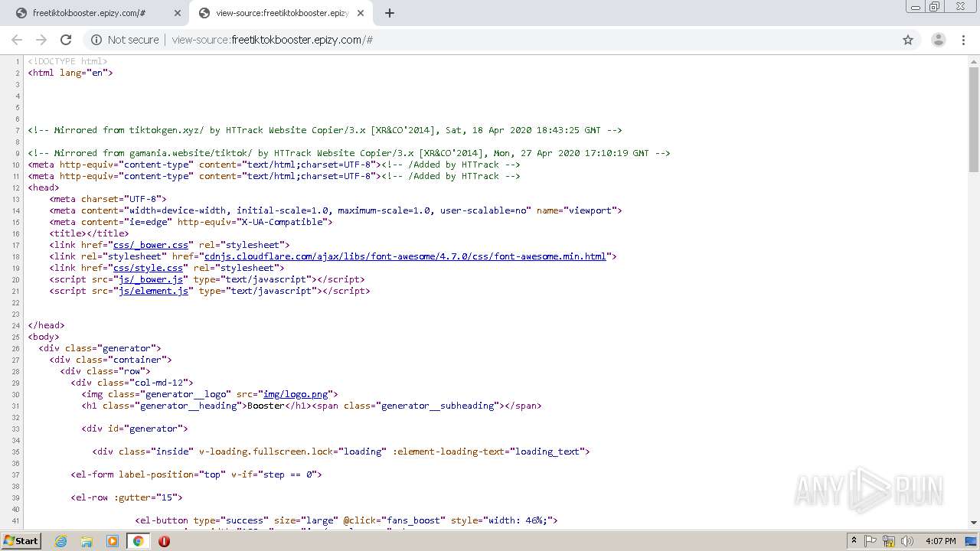Image resolution: width=980 pixels, height=551 pixels.
Task: Click the "Mirrored from gamania.website/tiktok/" comment
Action: coord(349,153)
